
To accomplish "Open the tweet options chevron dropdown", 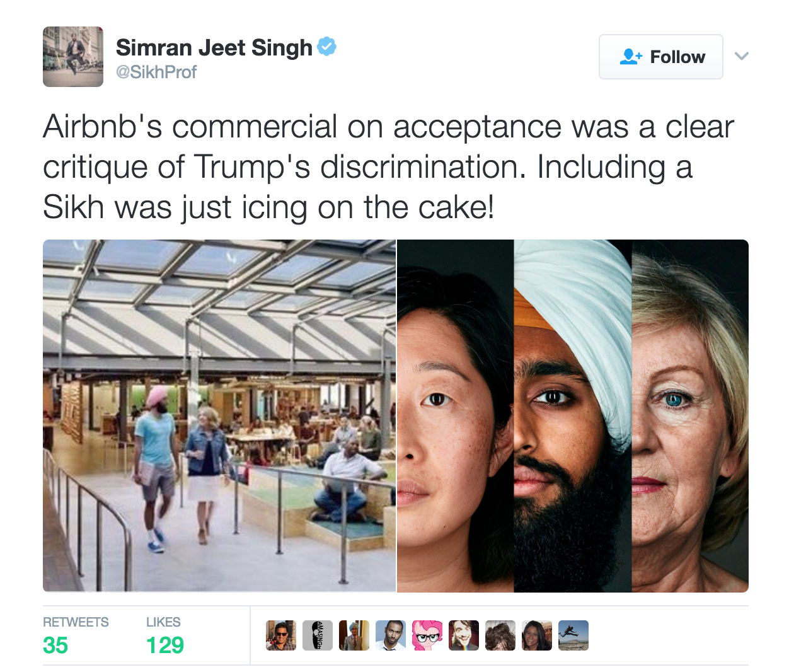I will pos(742,56).
